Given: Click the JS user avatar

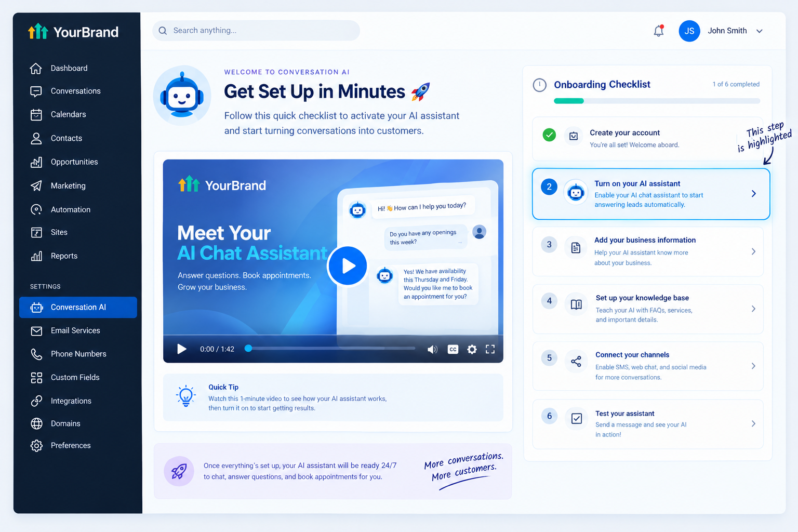Looking at the screenshot, I should click(689, 31).
